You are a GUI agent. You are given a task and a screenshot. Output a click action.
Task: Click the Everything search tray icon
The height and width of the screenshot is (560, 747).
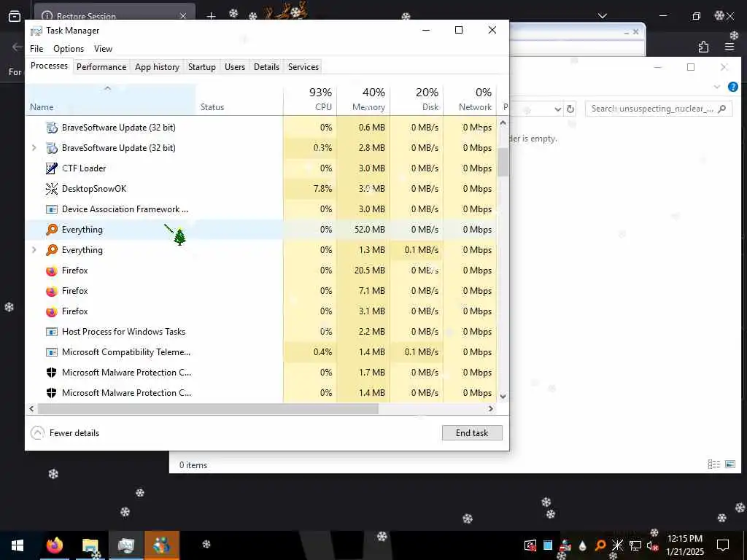(600, 545)
